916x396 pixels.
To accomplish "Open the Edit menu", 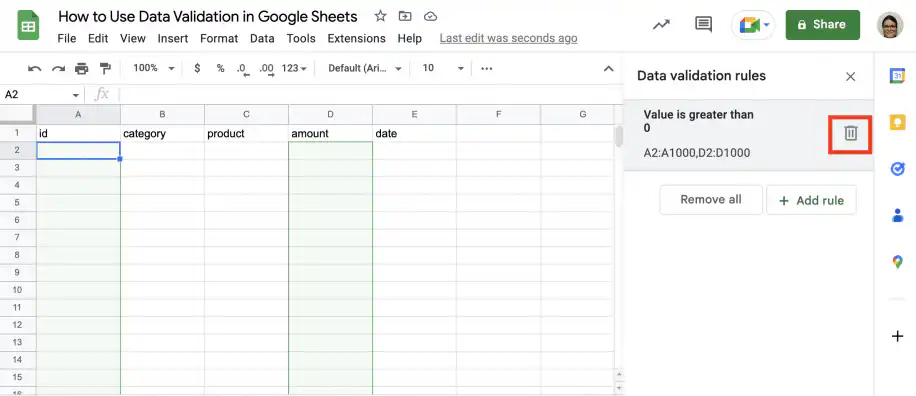I will 98,39.
